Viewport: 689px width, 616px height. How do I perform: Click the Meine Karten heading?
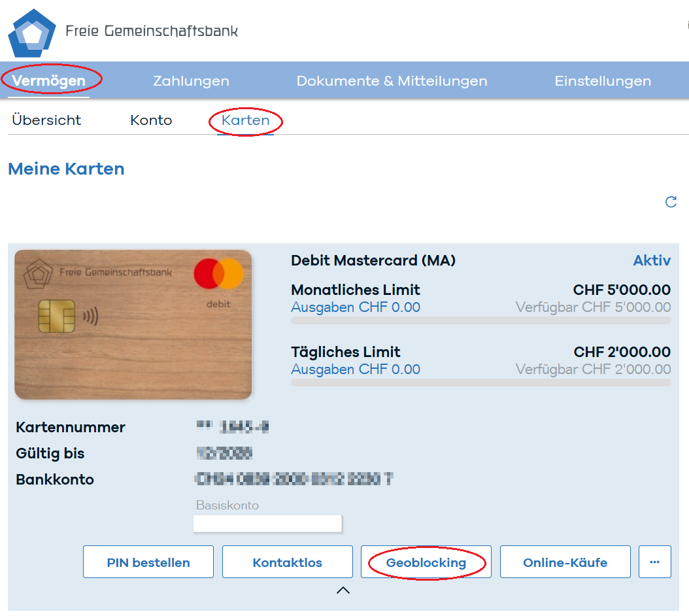pyautogui.click(x=67, y=169)
